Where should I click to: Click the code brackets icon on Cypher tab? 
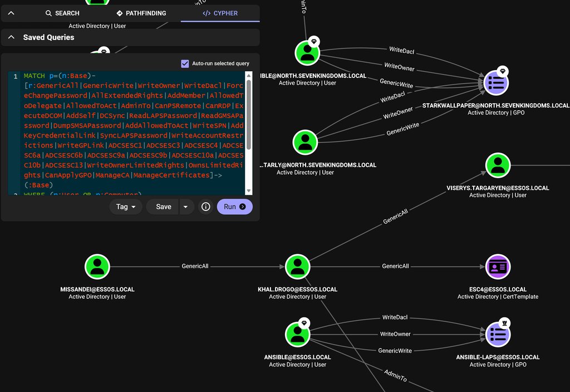[x=207, y=13]
